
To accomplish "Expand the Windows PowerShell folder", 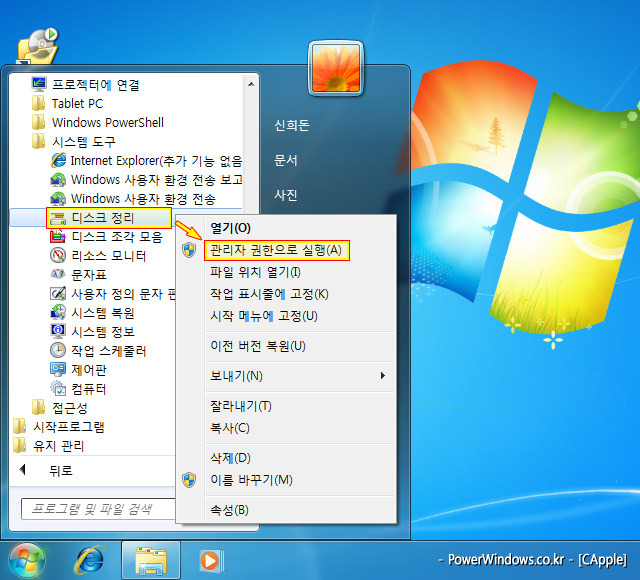I will [x=98, y=122].
